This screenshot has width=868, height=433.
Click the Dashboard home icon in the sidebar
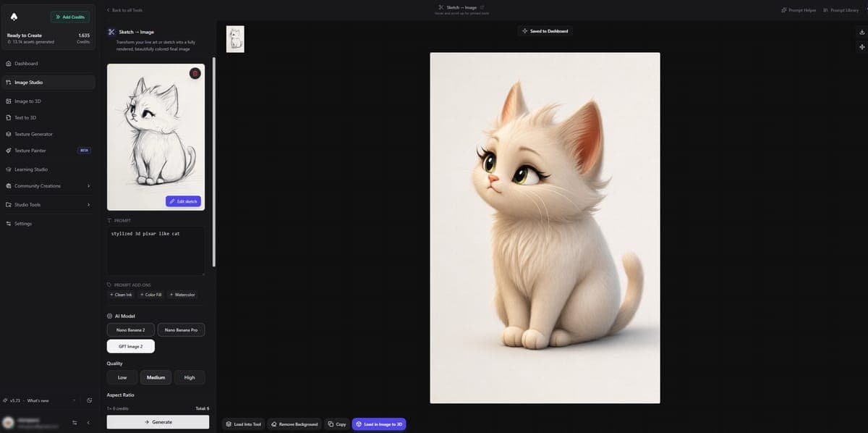tap(8, 64)
